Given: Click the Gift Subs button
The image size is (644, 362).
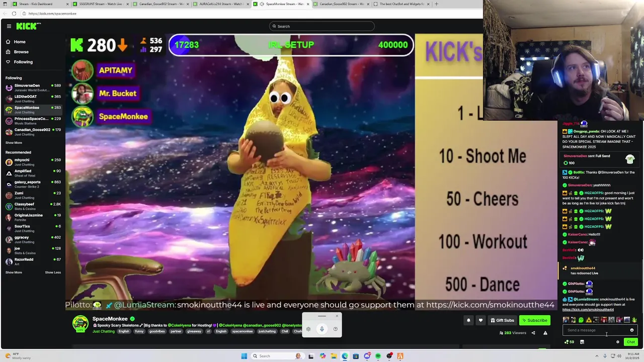Looking at the screenshot, I should tap(502, 320).
